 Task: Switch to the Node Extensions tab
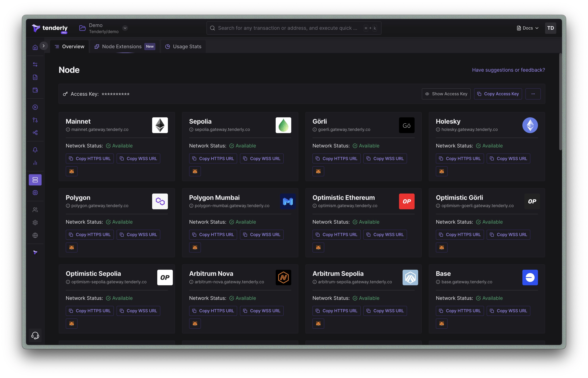coord(125,46)
